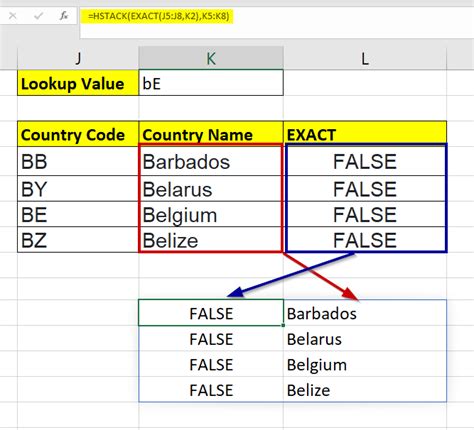Screen dimensions: 474x430
Task: Select the Belgium cell in Country Name column
Action: [211, 214]
